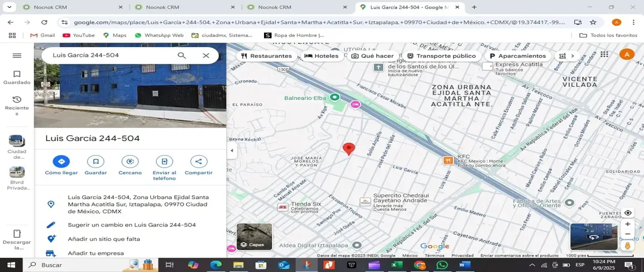Click the Cercano nearby icon
The height and width of the screenshot is (272, 644).
click(x=130, y=161)
